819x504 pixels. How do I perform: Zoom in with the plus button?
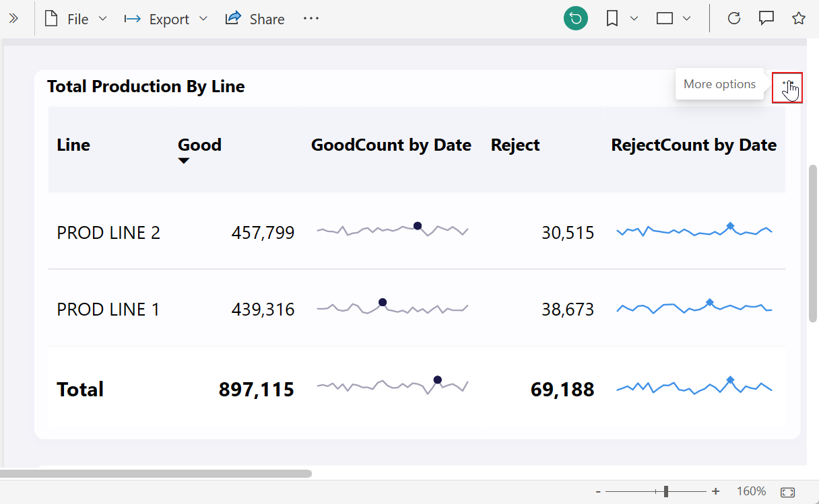(x=716, y=492)
